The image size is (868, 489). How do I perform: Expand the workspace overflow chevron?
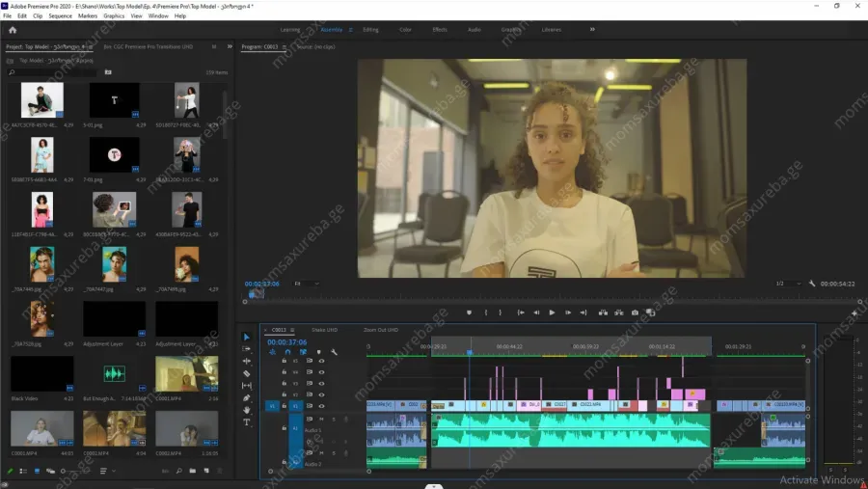pos(590,30)
